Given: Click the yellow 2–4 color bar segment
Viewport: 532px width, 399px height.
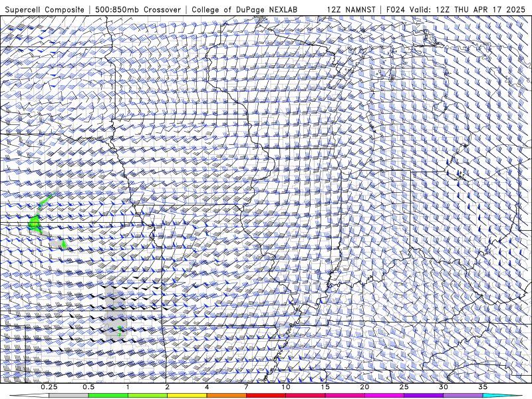Looking at the screenshot, I should [187, 396].
